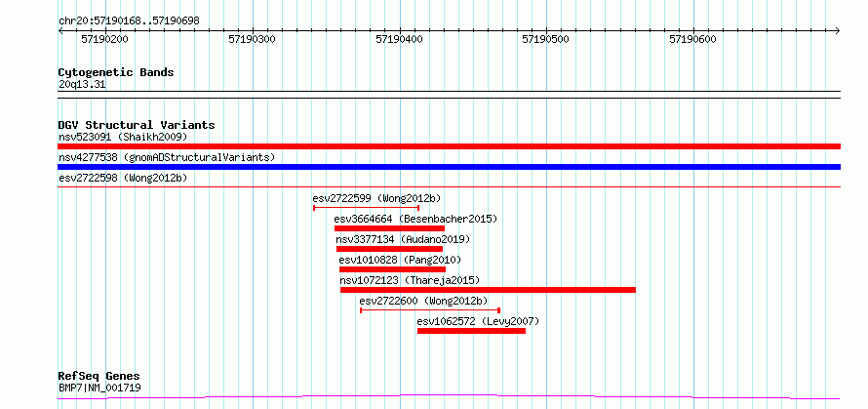Open gene label BMP7|NM_001719
The width and height of the screenshot is (868, 409).
[x=99, y=388]
